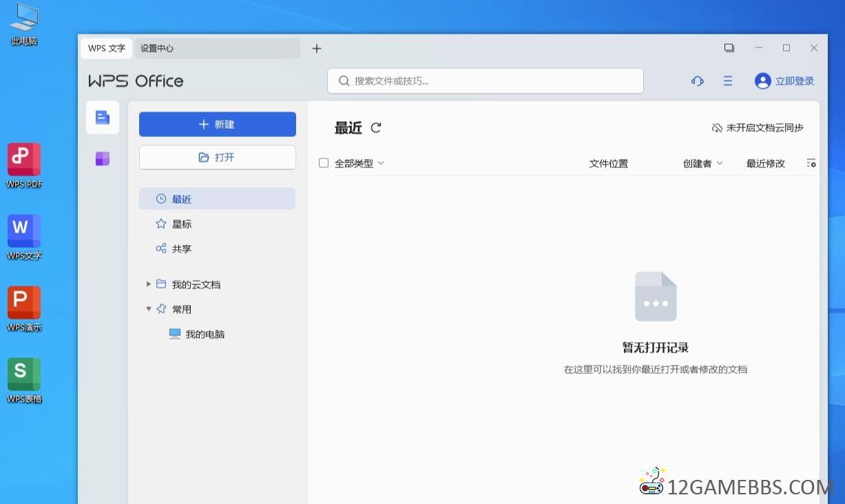Click 未开启文档云同步 link
Viewport: 845px width, 504px height.
(x=764, y=128)
